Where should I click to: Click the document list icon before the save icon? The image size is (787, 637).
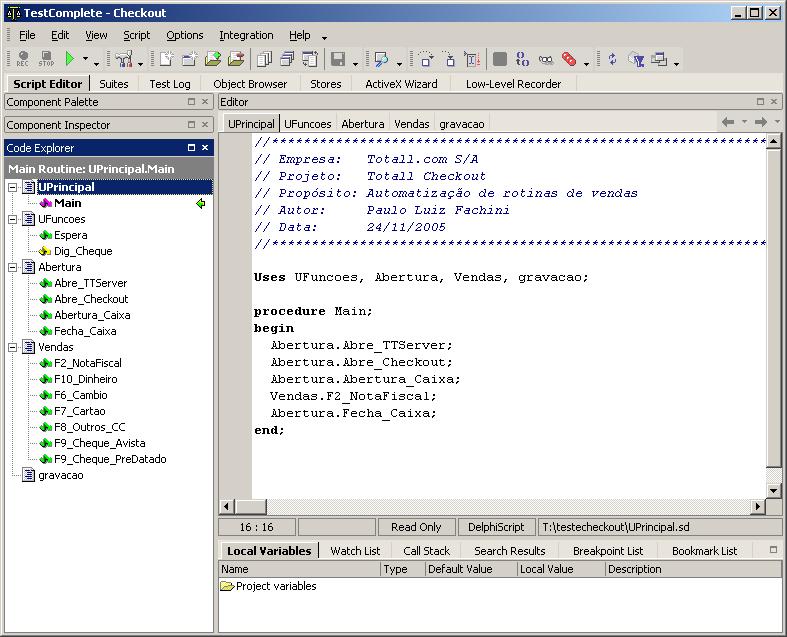click(x=310, y=59)
